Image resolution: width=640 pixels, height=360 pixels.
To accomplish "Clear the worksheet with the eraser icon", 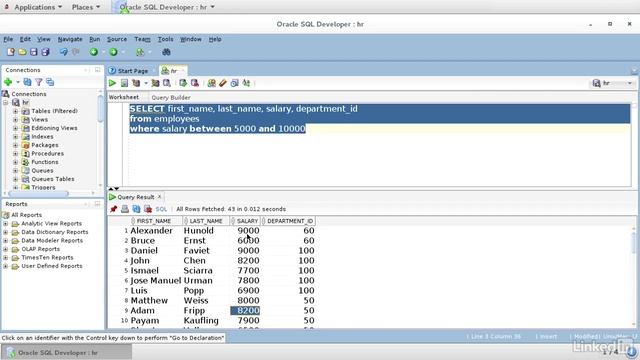I will tap(222, 83).
